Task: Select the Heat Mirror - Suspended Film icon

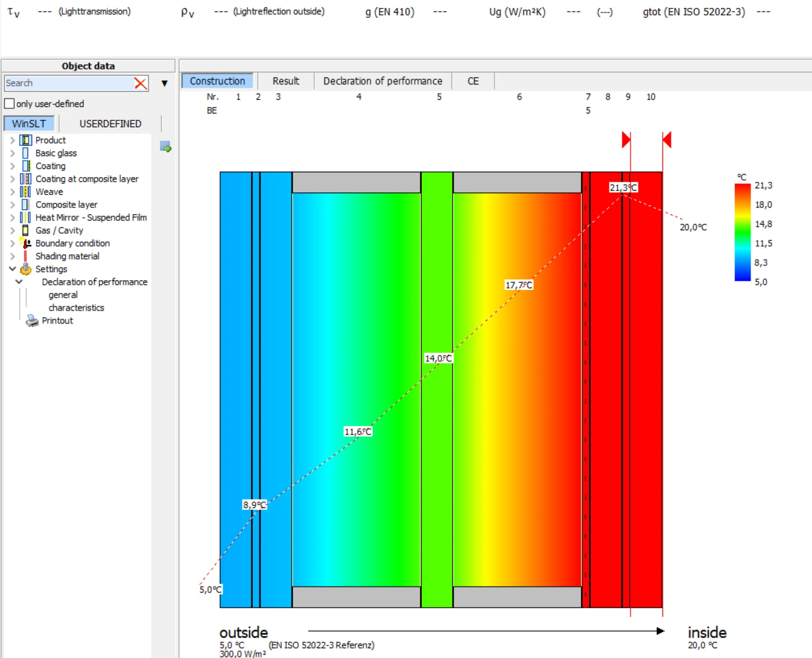Action: click(26, 217)
